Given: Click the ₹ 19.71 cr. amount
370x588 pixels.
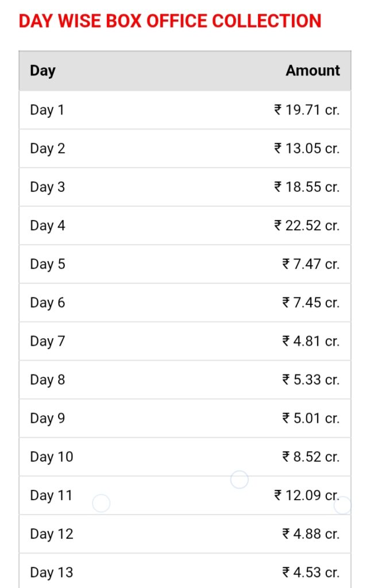Looking at the screenshot, I should (x=307, y=110).
